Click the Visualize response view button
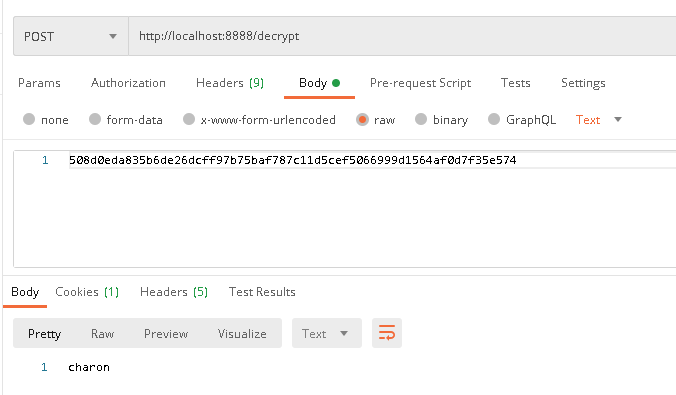 [x=242, y=333]
